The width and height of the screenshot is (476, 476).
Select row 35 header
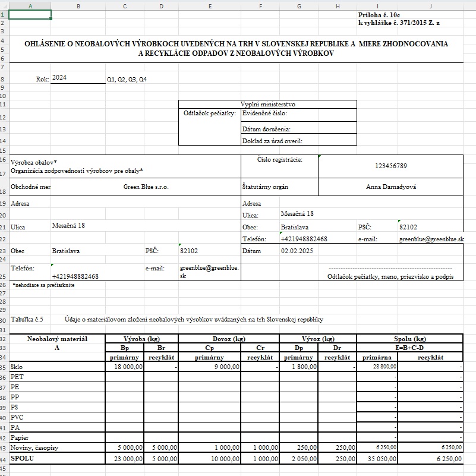pos(4,368)
